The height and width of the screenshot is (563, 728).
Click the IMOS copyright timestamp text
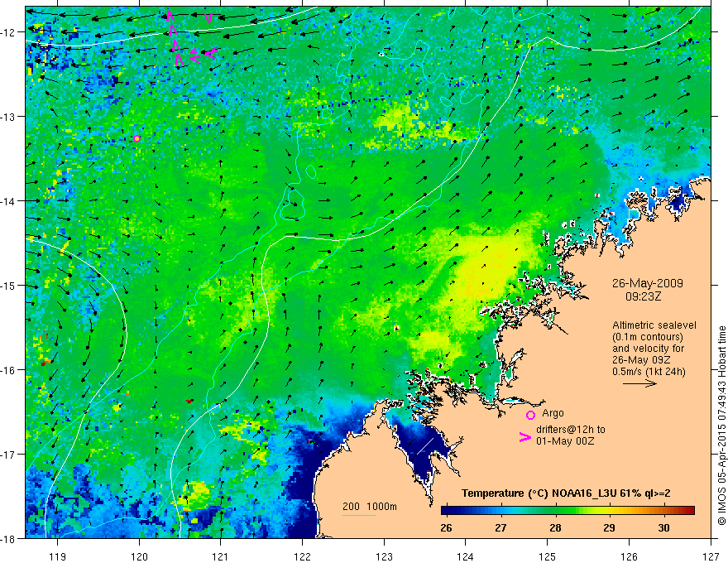pyautogui.click(x=721, y=425)
